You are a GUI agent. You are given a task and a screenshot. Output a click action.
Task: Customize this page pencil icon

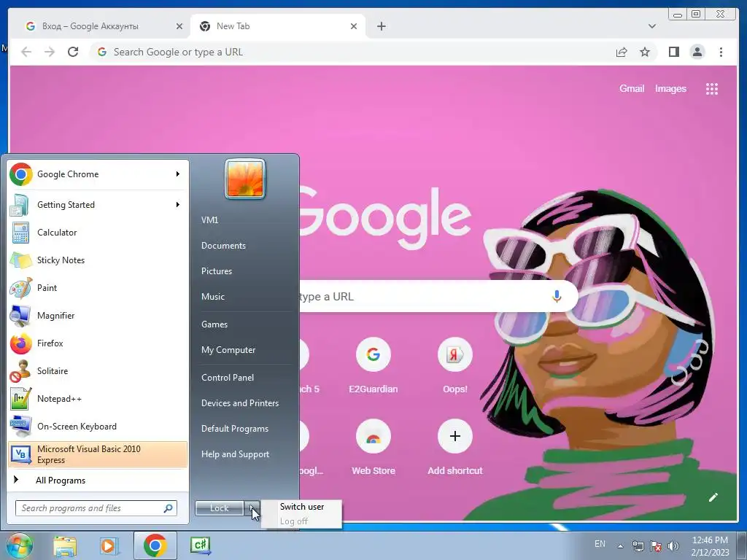click(x=713, y=497)
